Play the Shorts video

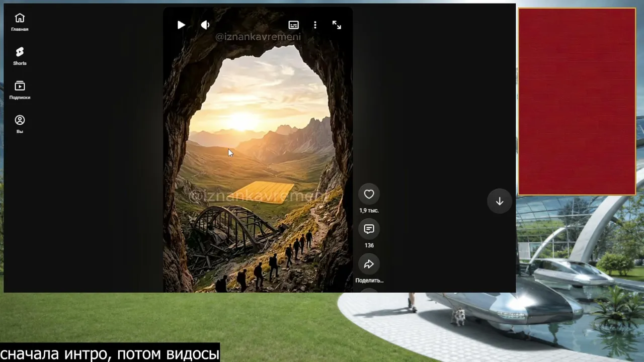pyautogui.click(x=181, y=25)
